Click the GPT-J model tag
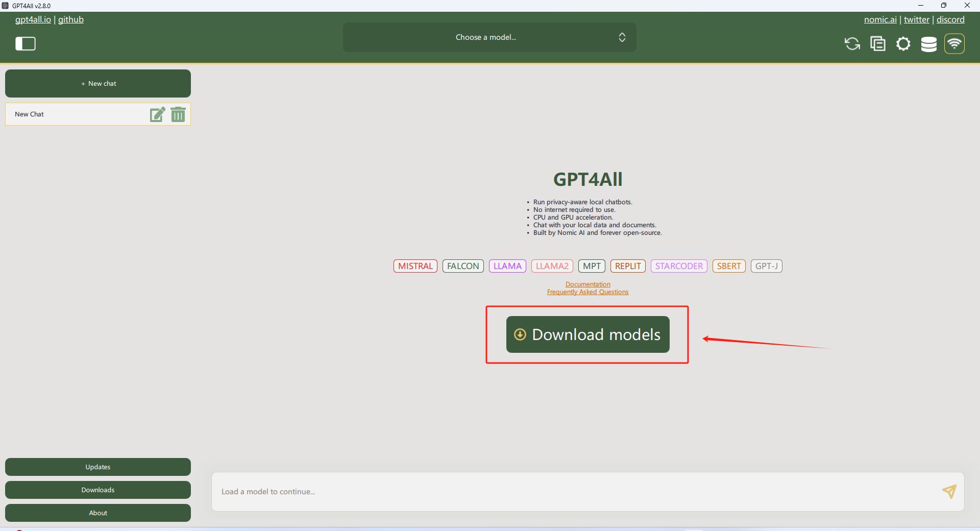 (767, 266)
